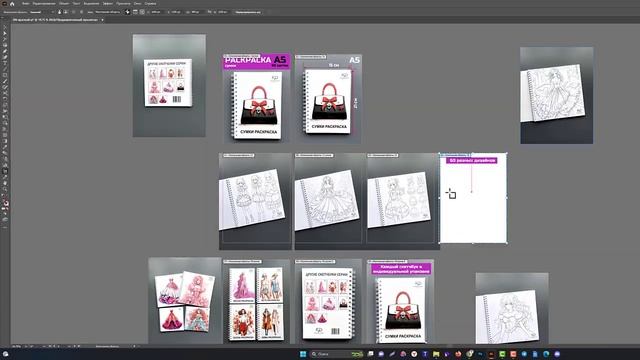
Task: Close the open document tab
Action: click(102, 20)
